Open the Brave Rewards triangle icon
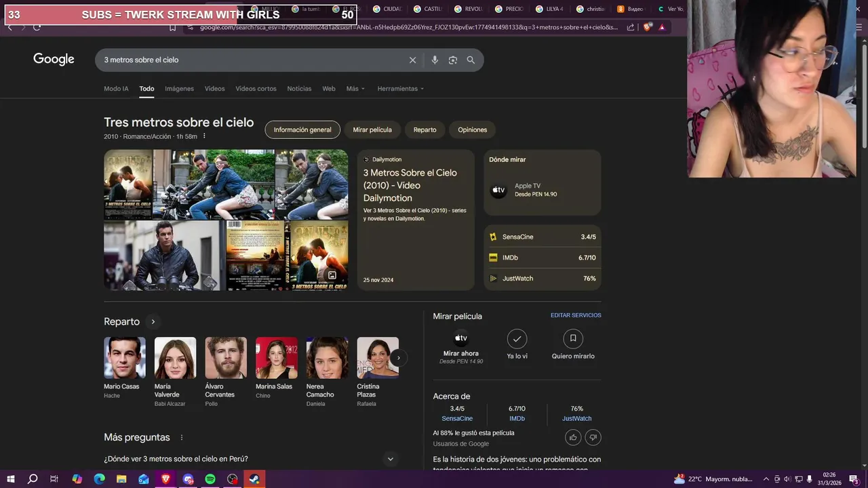The width and height of the screenshot is (868, 488). tap(662, 27)
